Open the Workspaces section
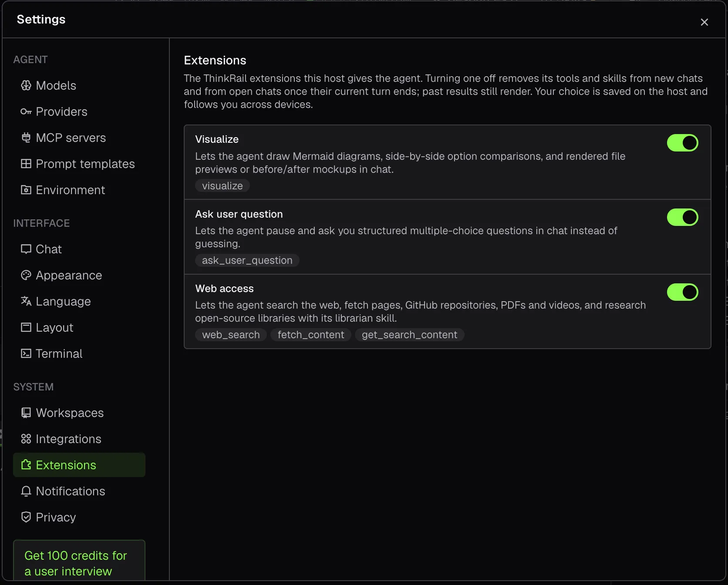Viewport: 728px width, 585px height. point(79,413)
